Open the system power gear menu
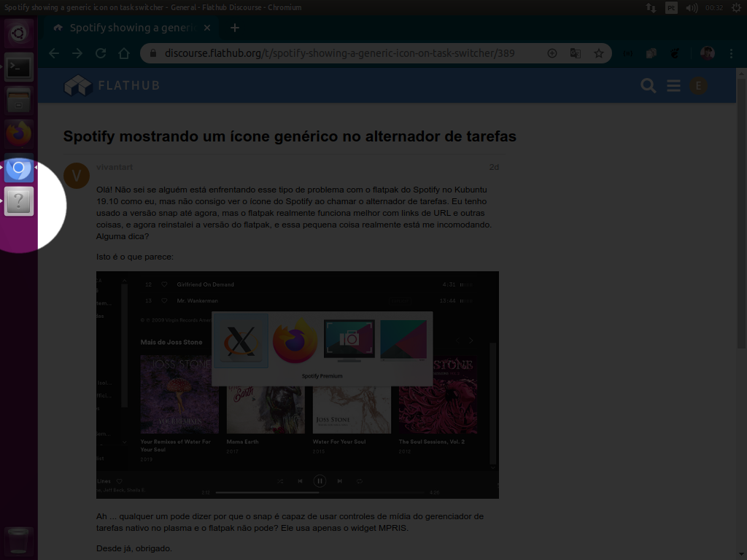 737,7
